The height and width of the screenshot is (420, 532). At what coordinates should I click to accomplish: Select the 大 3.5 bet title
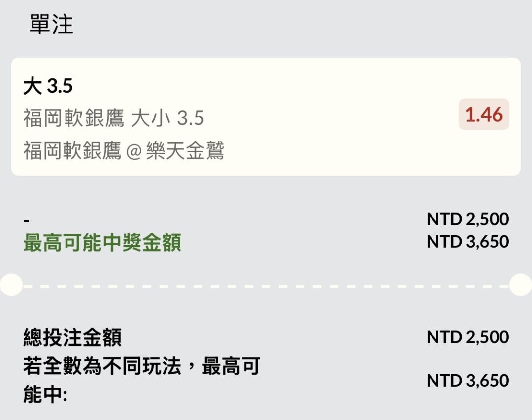click(x=48, y=87)
